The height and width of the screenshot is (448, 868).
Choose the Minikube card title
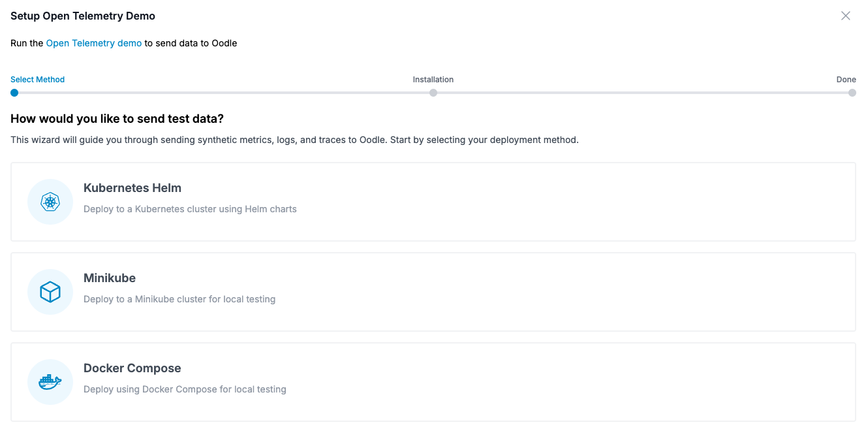110,278
